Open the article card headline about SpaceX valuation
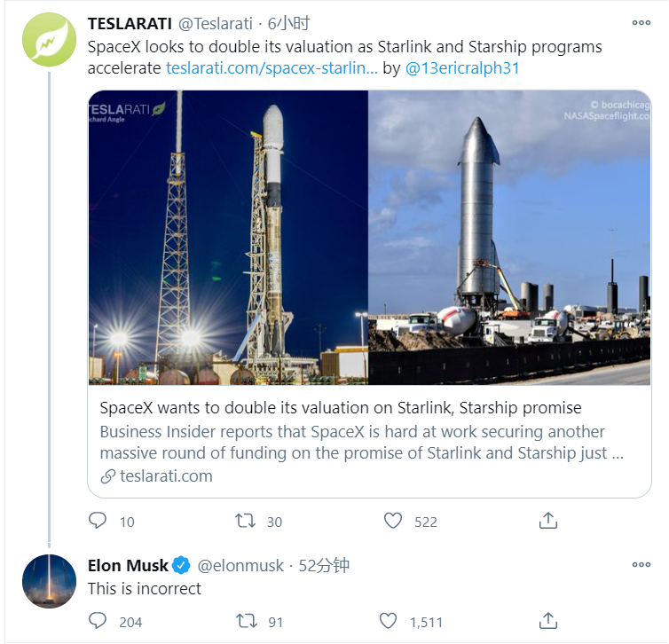The width and height of the screenshot is (669, 644). 341,408
